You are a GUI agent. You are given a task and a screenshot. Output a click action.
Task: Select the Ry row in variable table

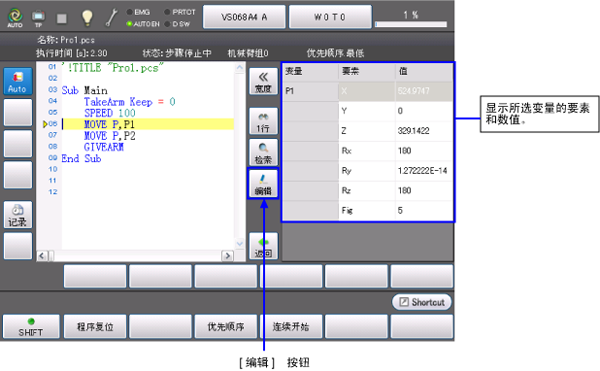point(367,171)
